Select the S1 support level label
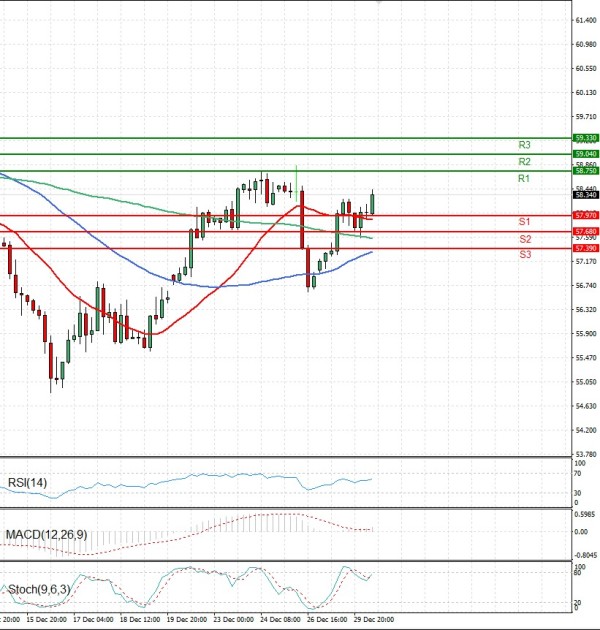The width and height of the screenshot is (600, 630). point(523,221)
